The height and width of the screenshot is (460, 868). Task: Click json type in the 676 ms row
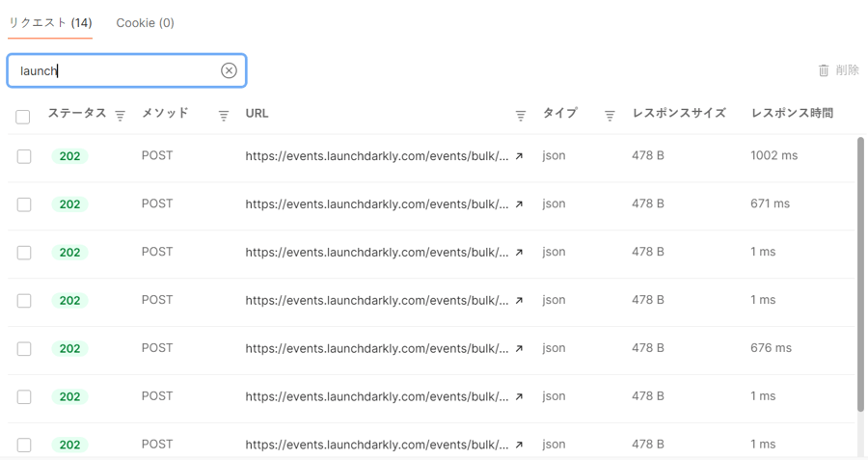coord(554,349)
